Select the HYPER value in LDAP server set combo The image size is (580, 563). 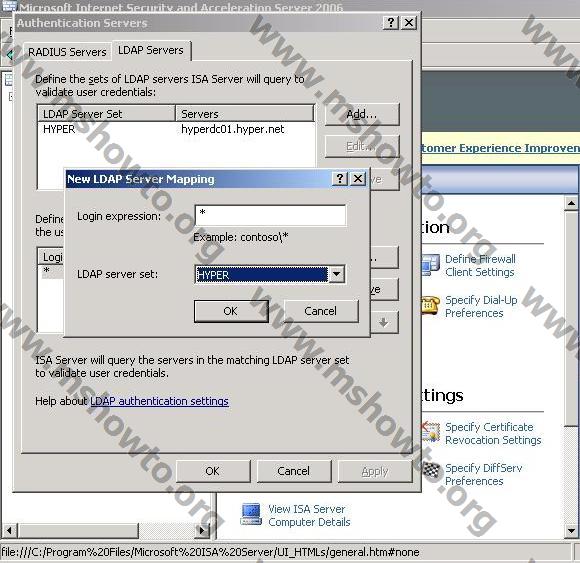pos(262,275)
